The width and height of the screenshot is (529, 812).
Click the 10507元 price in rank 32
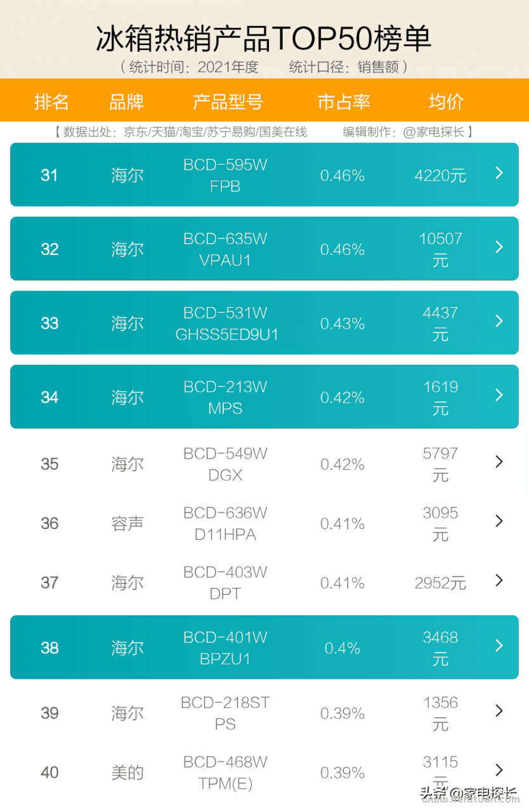click(440, 249)
